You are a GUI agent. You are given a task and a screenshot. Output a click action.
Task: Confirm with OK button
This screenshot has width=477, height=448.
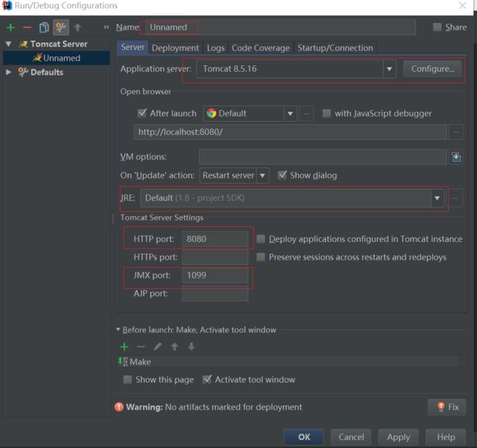[304, 437]
